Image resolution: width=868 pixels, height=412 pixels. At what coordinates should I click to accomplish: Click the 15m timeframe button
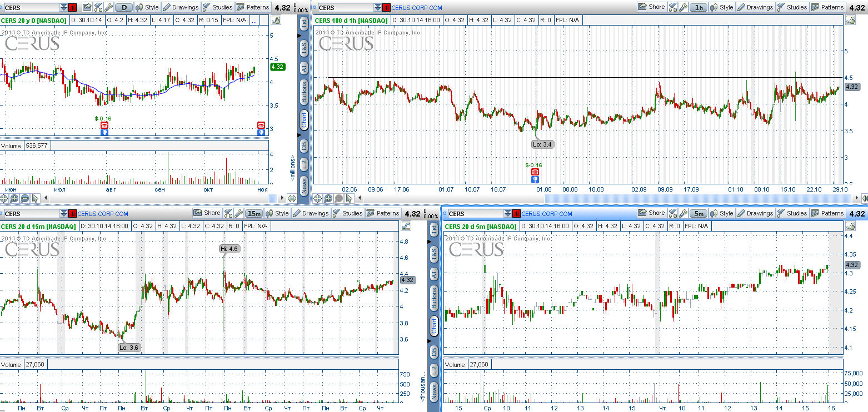[254, 213]
